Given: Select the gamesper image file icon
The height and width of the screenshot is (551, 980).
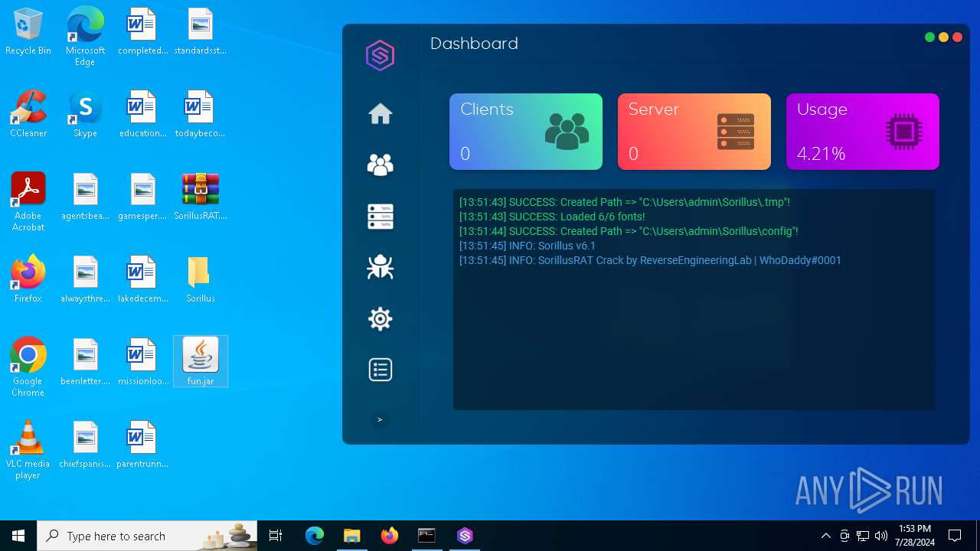Looking at the screenshot, I should [x=142, y=197].
